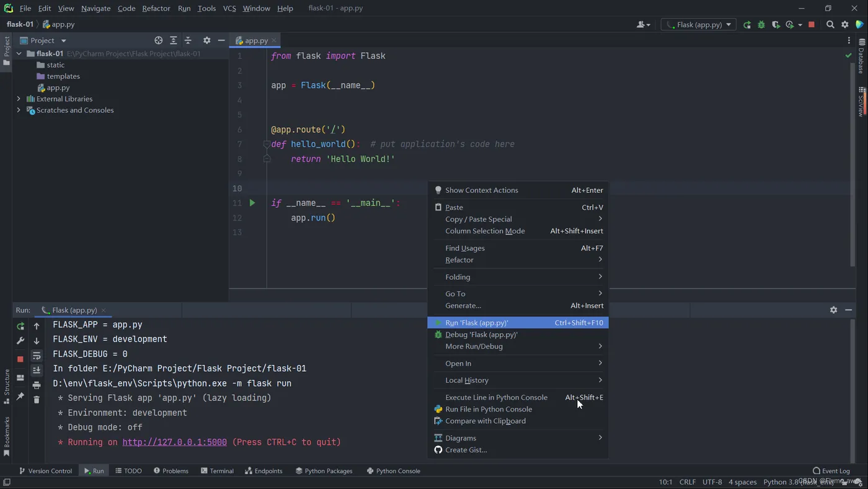Toggle scroll-to-end in Run console

click(x=37, y=370)
